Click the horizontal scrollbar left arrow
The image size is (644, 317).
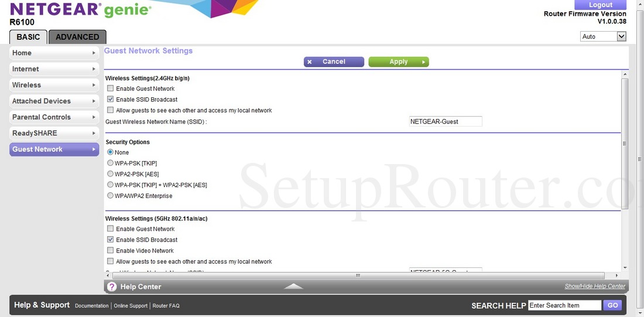(108, 275)
